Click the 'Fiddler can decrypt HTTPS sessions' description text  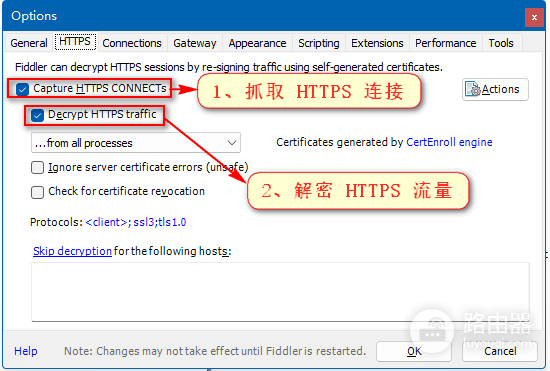pos(229,67)
